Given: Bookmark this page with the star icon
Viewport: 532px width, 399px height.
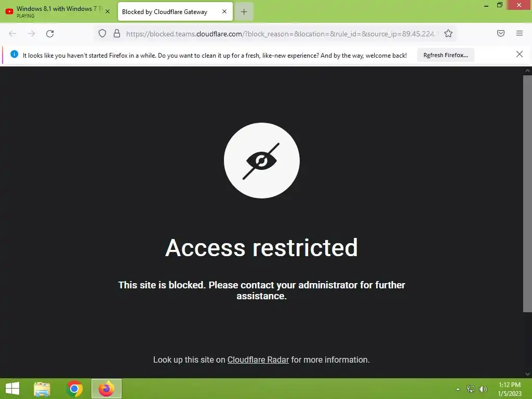Looking at the screenshot, I should (x=448, y=33).
